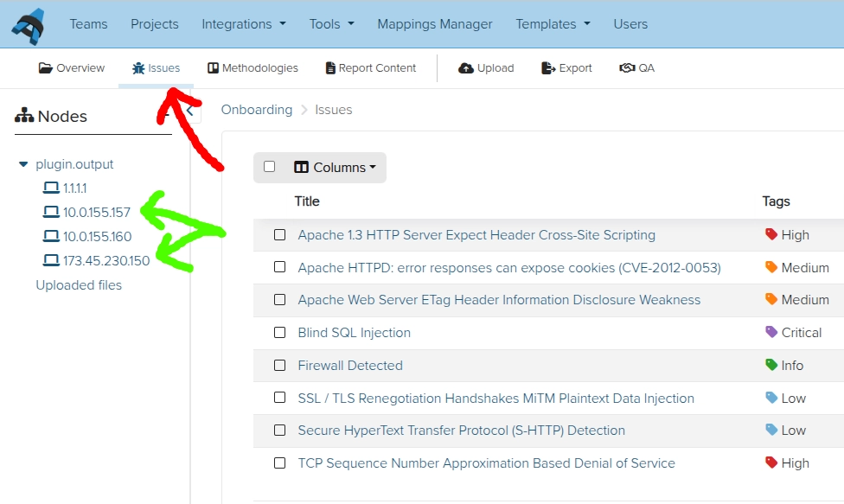This screenshot has height=504, width=844.
Task: Select the plugin.output node label
Action: [x=74, y=164]
